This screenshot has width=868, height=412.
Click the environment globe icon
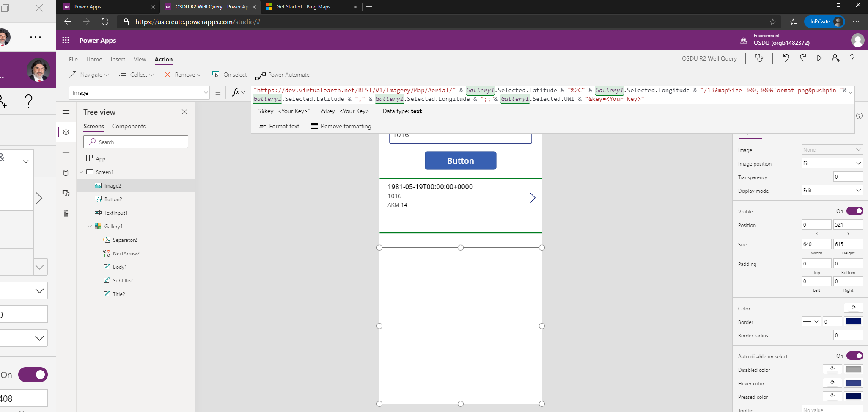click(744, 40)
